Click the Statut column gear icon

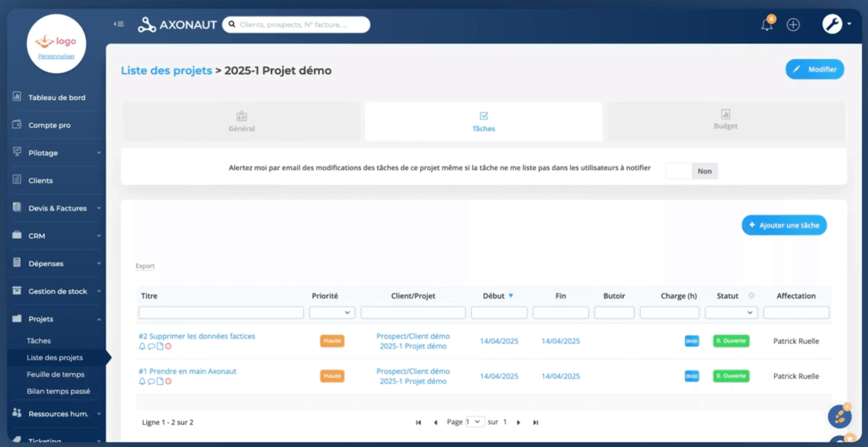click(x=751, y=295)
